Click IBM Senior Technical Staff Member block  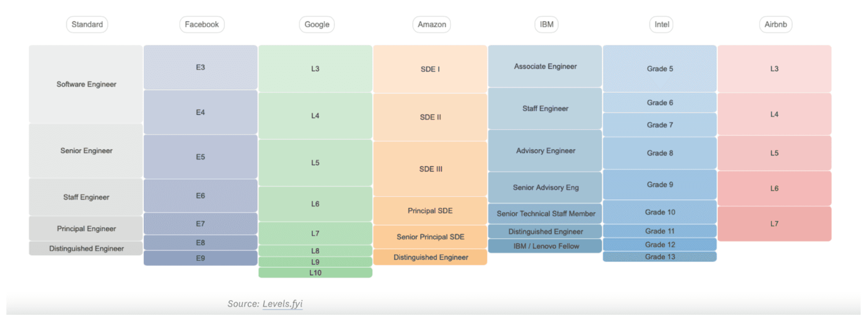click(x=545, y=214)
